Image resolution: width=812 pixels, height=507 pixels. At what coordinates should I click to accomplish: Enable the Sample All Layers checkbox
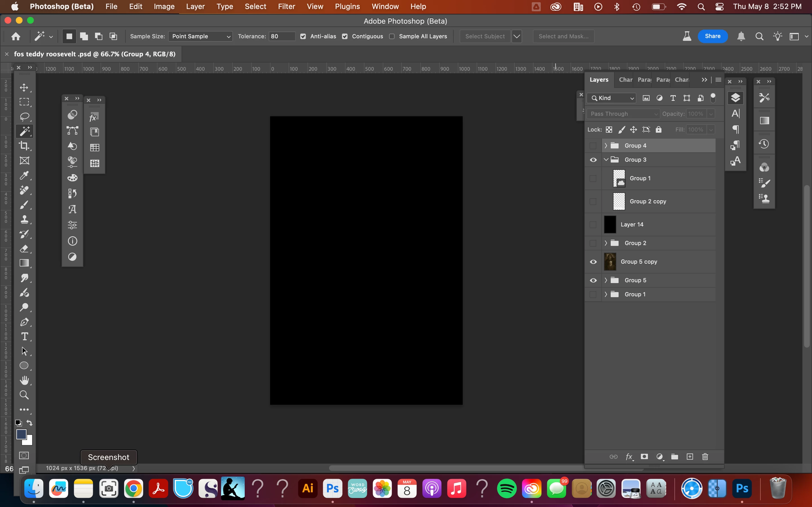coord(392,36)
